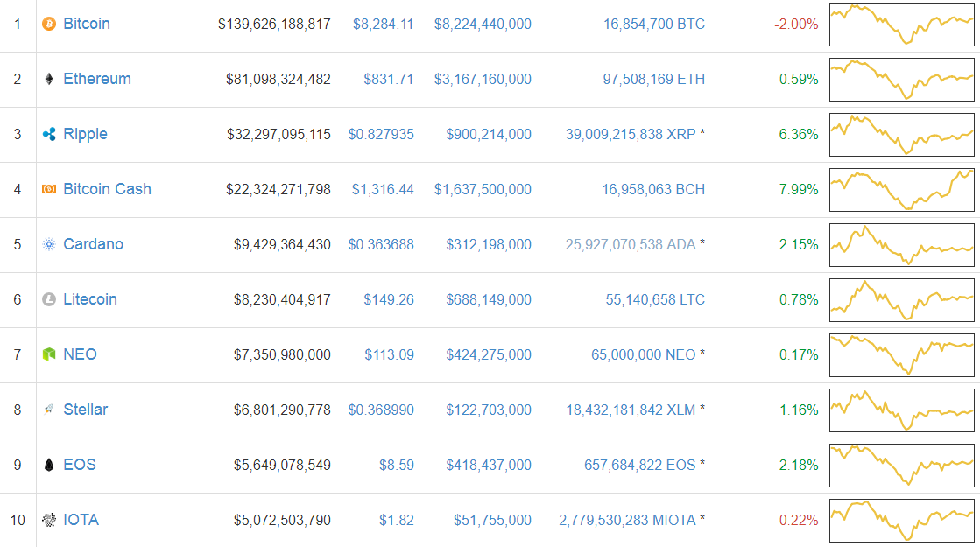Image resolution: width=980 pixels, height=547 pixels.
Task: Click the Ripple logo icon
Action: coord(49,135)
